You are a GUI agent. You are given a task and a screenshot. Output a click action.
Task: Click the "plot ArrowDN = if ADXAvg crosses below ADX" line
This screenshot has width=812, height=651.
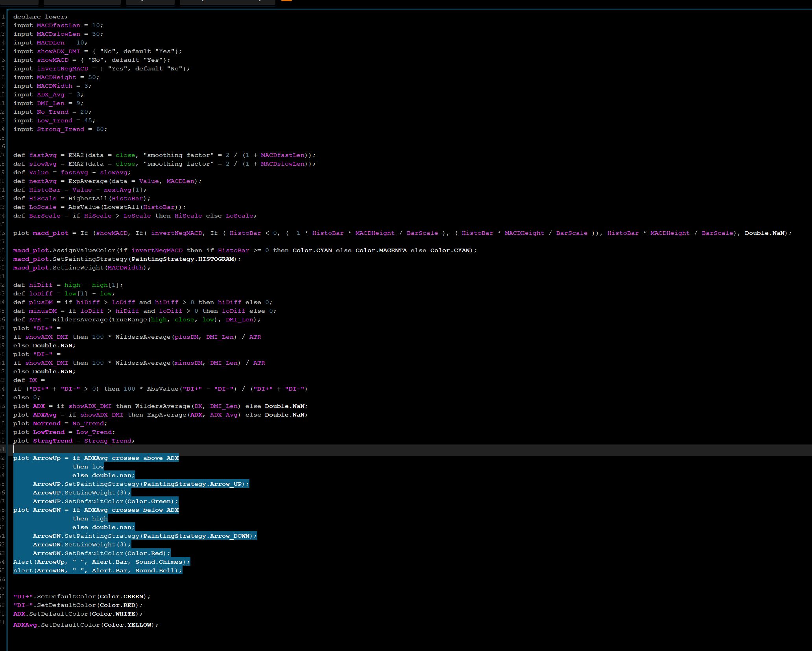pos(96,510)
